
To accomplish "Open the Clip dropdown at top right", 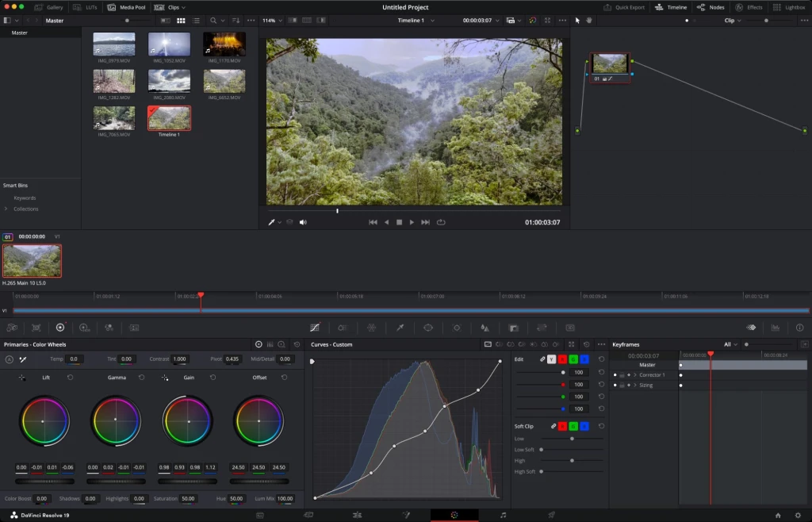I will tap(731, 21).
